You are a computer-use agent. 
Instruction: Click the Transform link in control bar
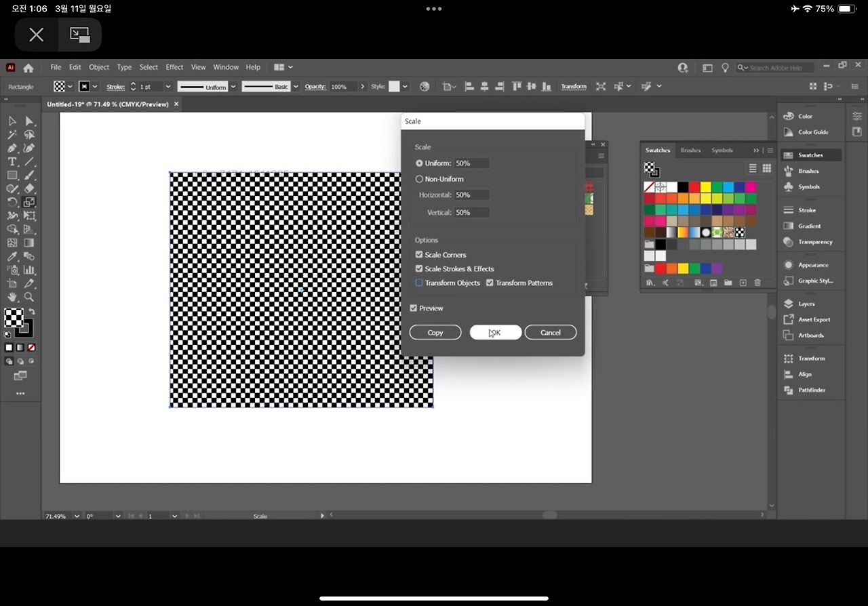[x=574, y=87]
